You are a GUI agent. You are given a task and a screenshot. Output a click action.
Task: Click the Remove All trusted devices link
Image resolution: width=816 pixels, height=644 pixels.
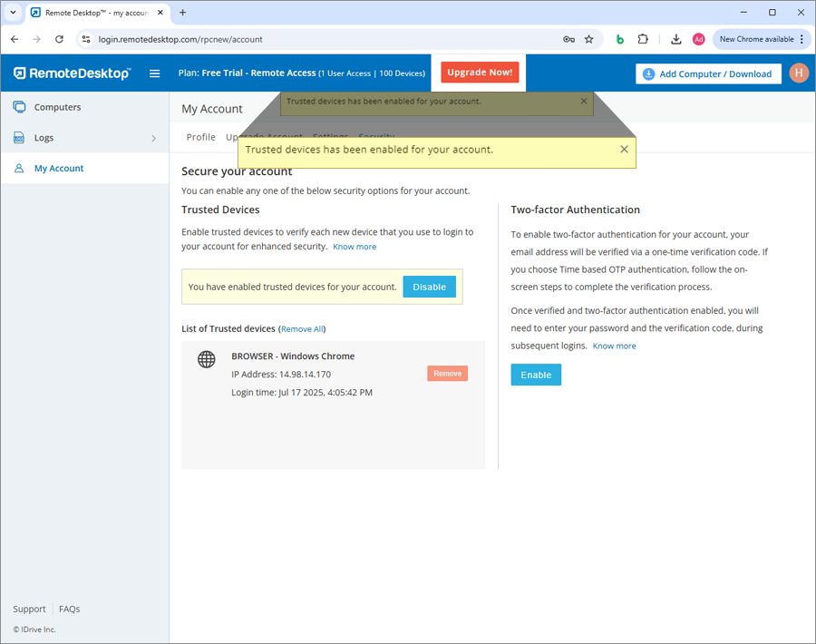[302, 329]
